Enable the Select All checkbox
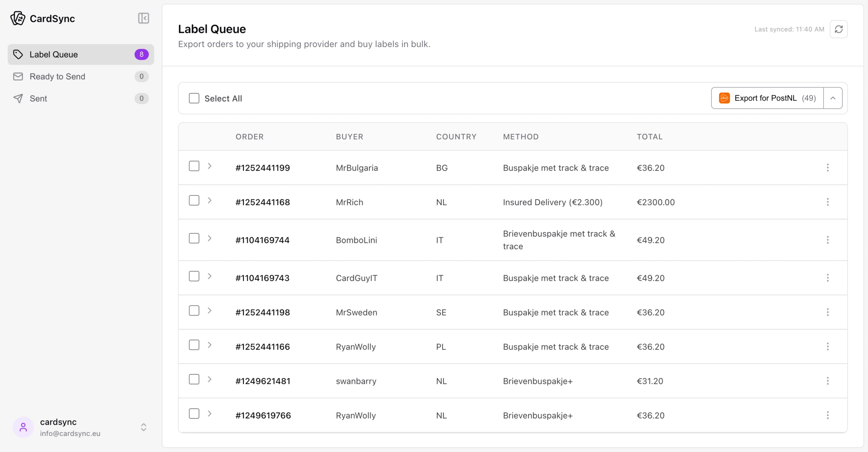 [x=194, y=98]
